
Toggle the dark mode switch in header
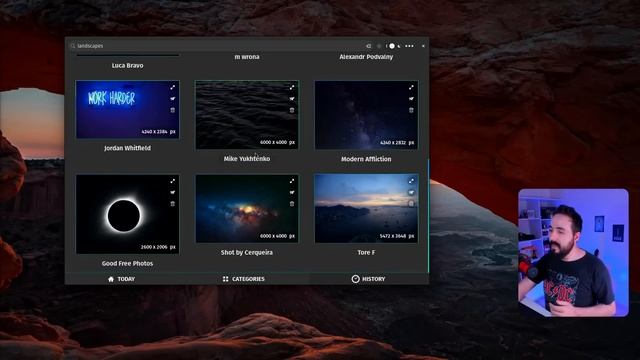click(x=391, y=46)
